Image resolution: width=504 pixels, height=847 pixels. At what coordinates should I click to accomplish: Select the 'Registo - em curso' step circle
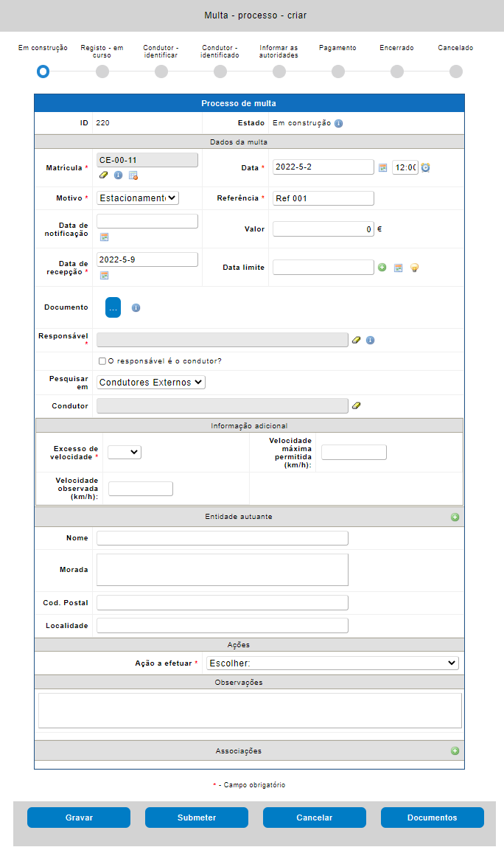pos(102,72)
